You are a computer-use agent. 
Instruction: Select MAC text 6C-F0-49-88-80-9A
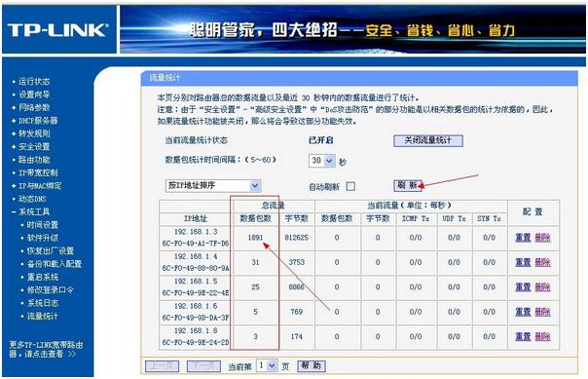click(x=196, y=268)
